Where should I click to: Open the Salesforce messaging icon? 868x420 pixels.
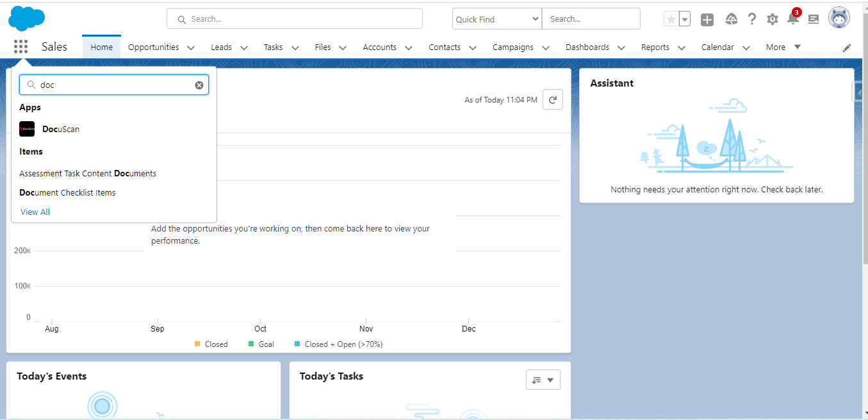(813, 19)
